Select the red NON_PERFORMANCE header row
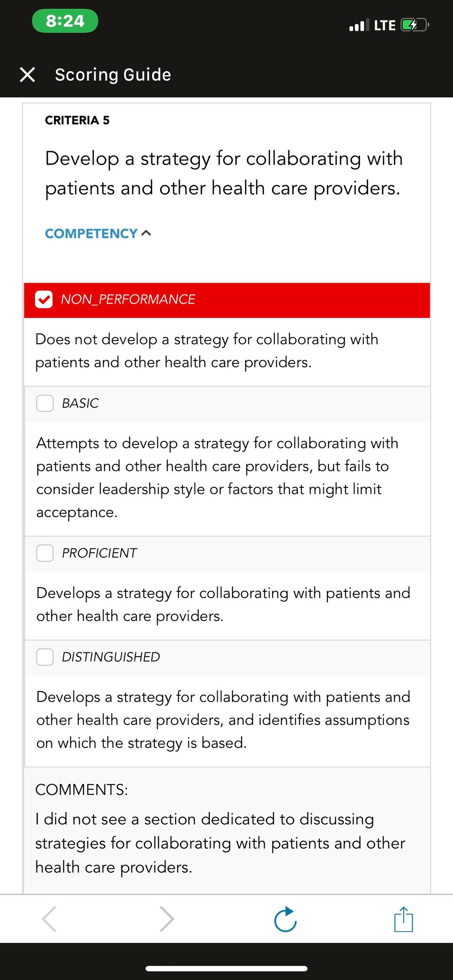This screenshot has width=453, height=980. 227,300
